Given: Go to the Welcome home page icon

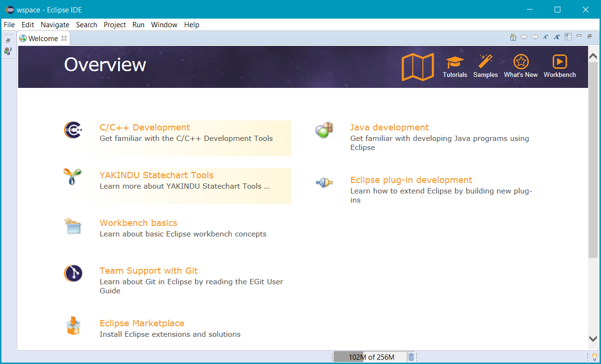Looking at the screenshot, I should (513, 37).
